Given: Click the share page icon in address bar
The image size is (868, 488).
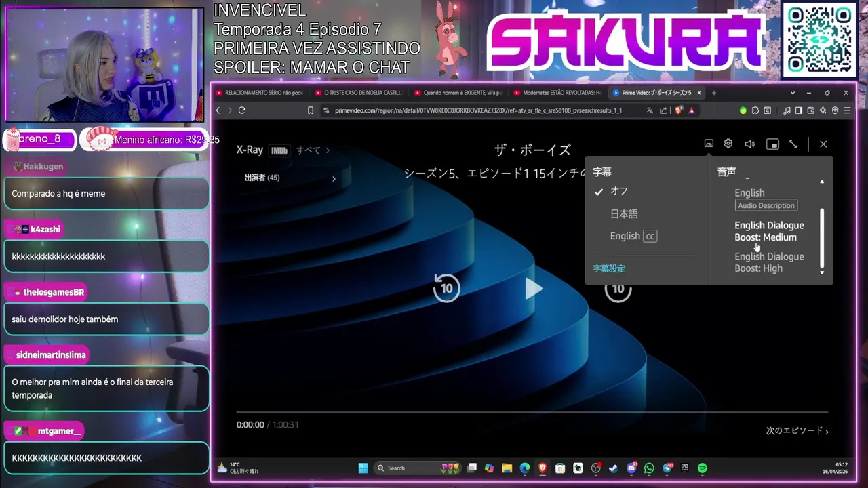Looking at the screenshot, I should [x=663, y=110].
